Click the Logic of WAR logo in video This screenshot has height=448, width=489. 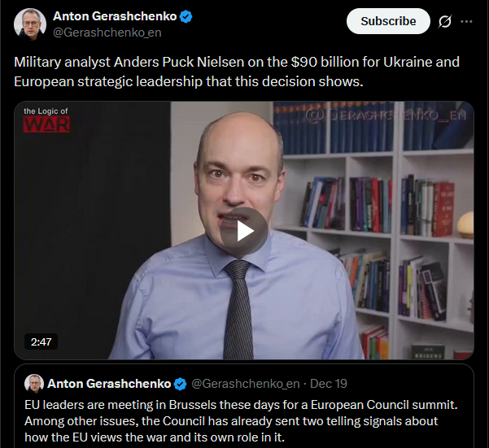(x=46, y=120)
